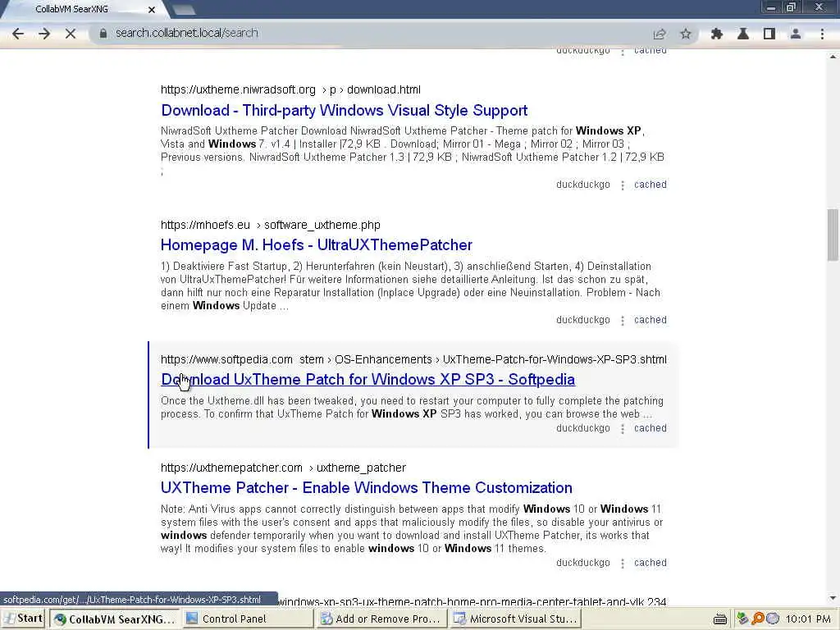Close the CollabVM SearXNG tab

click(x=151, y=10)
